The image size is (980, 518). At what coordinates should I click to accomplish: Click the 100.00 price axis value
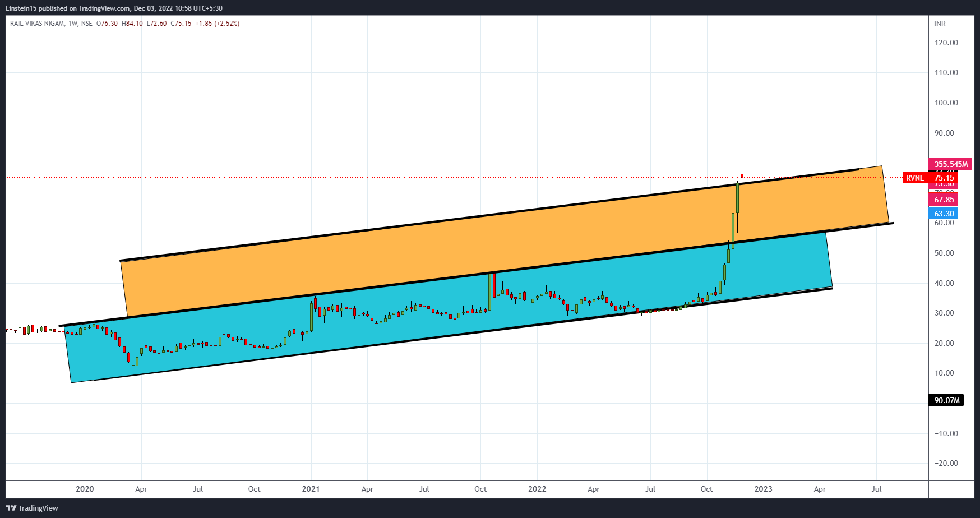(x=946, y=103)
